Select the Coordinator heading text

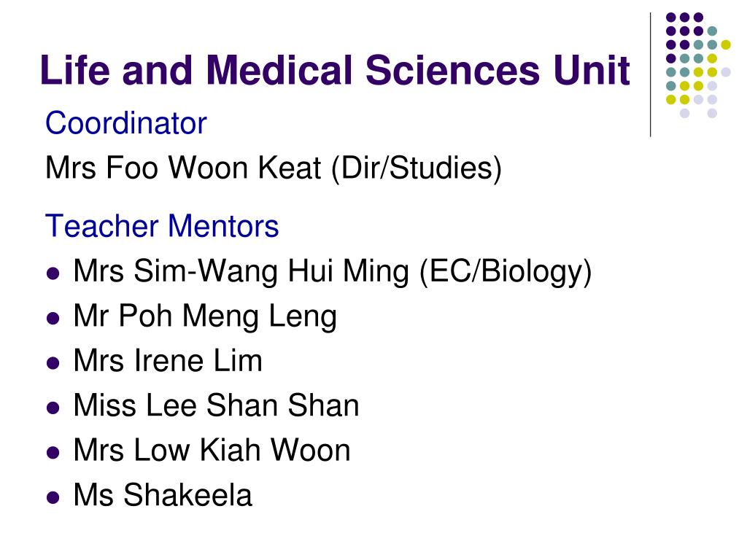(126, 122)
